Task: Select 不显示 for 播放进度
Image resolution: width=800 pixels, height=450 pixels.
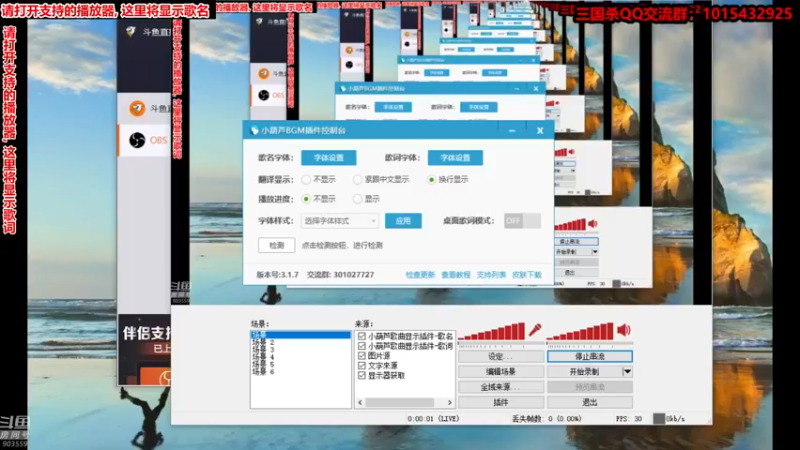Action: (306, 199)
